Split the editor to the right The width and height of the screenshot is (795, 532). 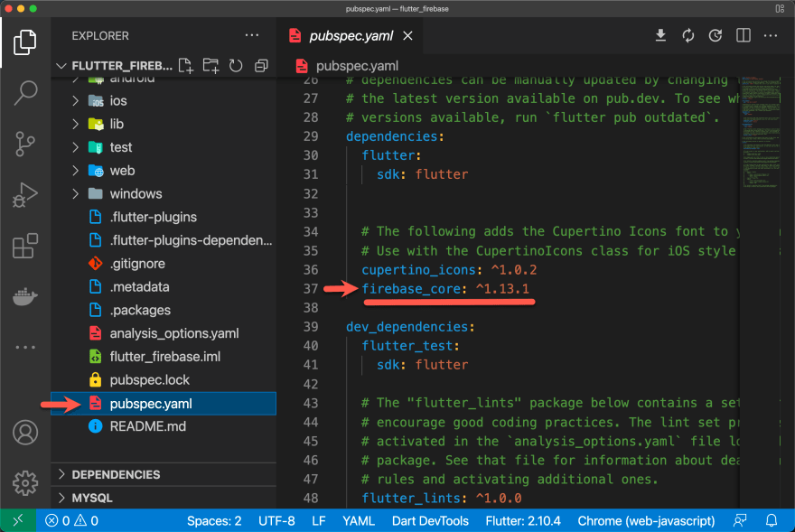coord(744,35)
